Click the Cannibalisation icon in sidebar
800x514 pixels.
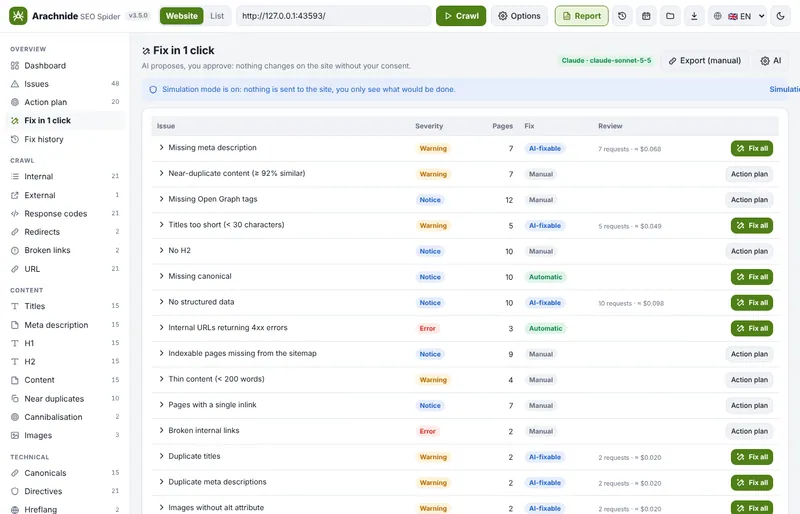pyautogui.click(x=15, y=417)
